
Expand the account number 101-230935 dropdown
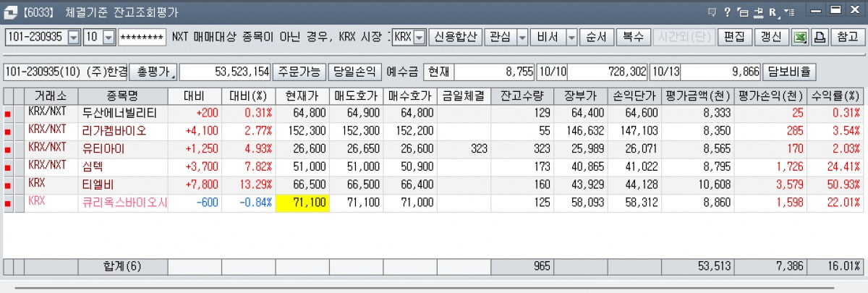pos(73,37)
